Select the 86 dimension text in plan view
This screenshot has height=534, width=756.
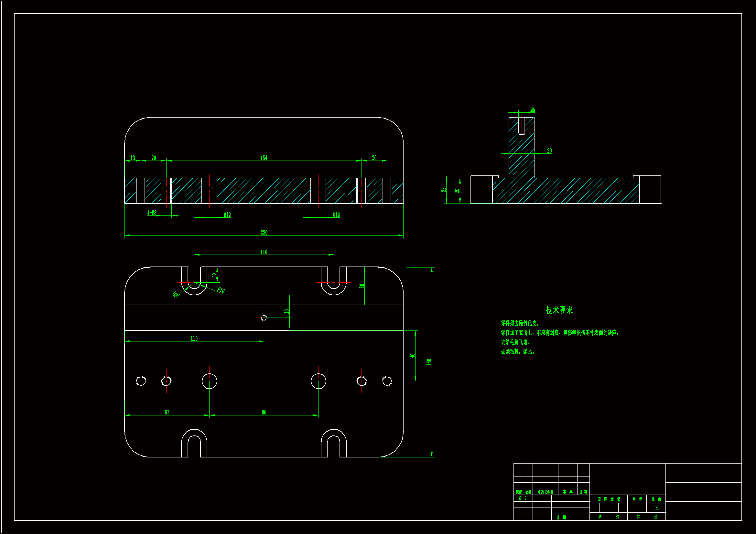click(x=264, y=413)
